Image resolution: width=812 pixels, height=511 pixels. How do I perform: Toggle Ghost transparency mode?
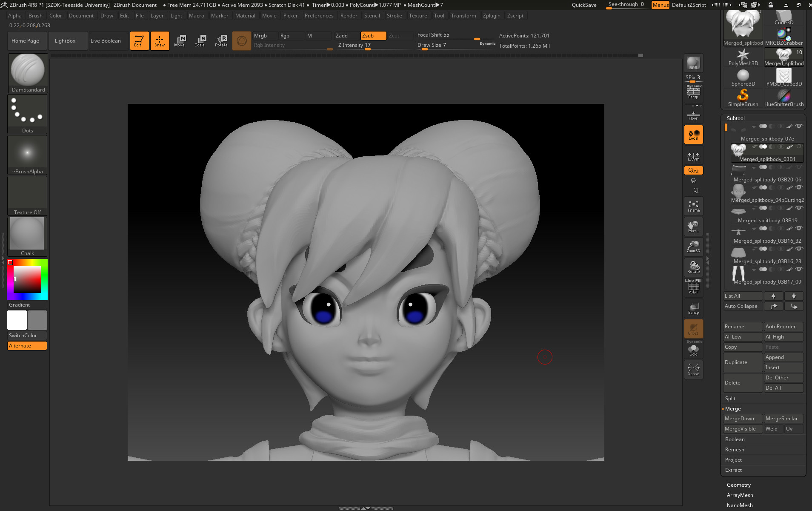[693, 328]
